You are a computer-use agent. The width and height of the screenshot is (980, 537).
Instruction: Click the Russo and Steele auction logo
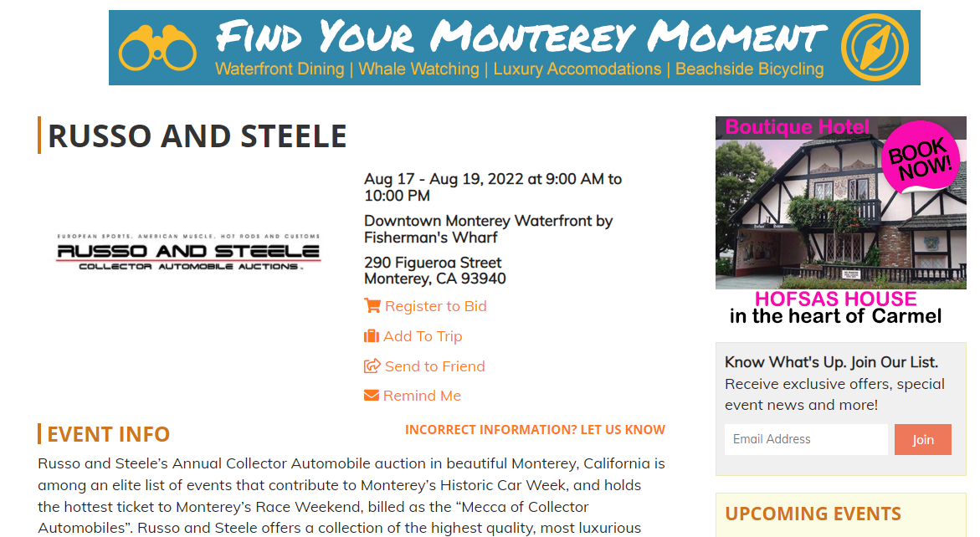coord(188,253)
